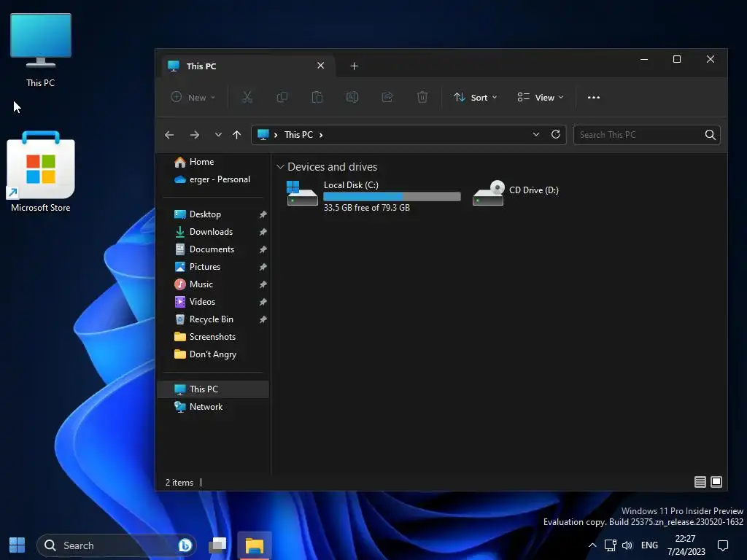Select the Local Disk (C:) drive icon
This screenshot has height=560, width=747.
click(x=302, y=193)
